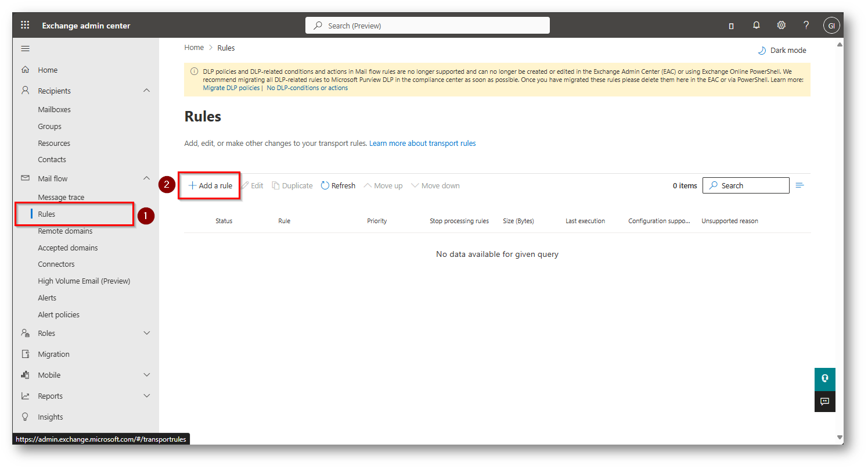Click the notifications bell icon
The width and height of the screenshot is (868, 469).
756,25
